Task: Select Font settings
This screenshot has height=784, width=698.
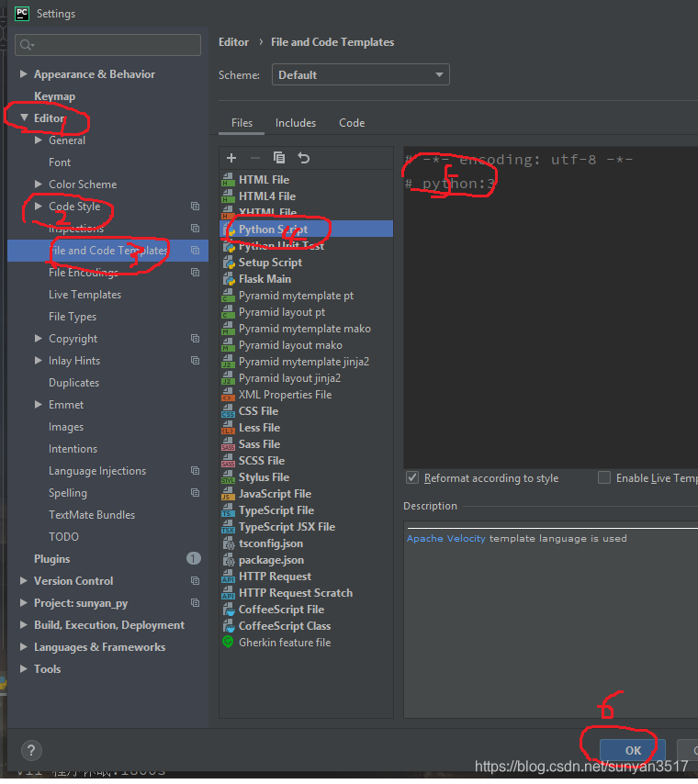Action: (60, 162)
